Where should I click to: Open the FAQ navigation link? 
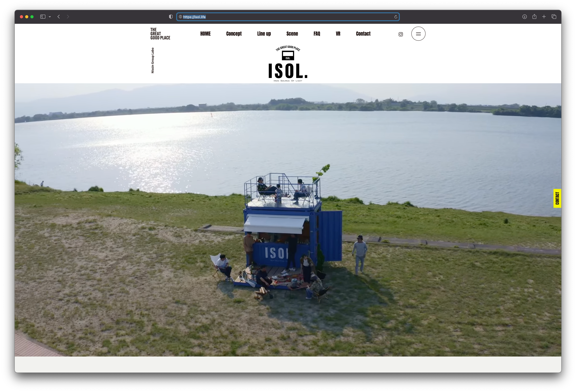tap(316, 34)
